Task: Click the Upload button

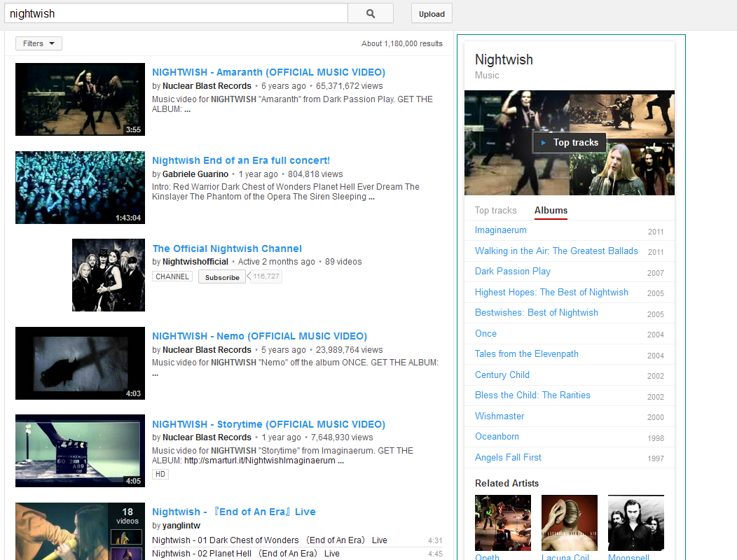Action: (x=432, y=13)
